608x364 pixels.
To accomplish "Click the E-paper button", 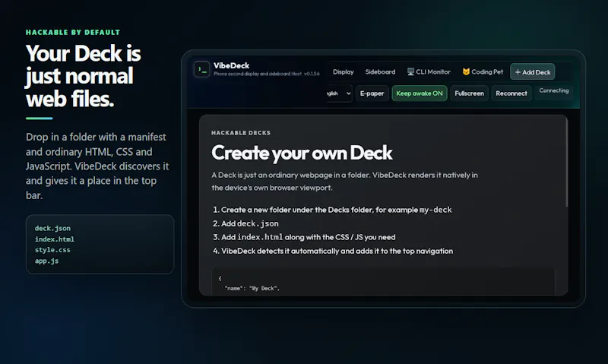I will 372,93.
